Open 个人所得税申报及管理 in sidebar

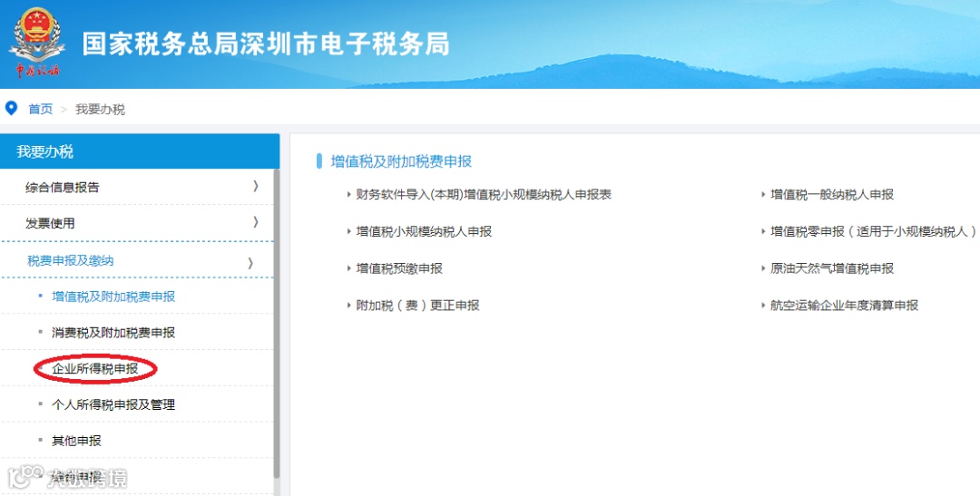coord(113,404)
